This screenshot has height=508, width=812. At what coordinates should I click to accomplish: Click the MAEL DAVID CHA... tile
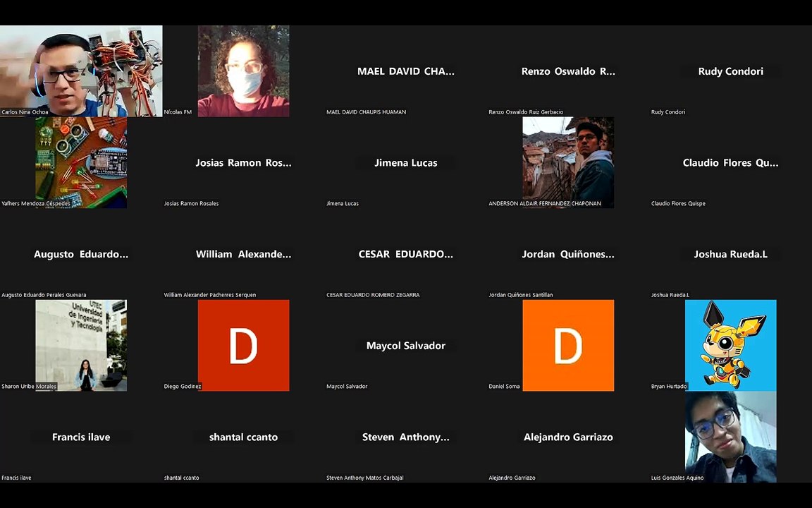pos(406,71)
